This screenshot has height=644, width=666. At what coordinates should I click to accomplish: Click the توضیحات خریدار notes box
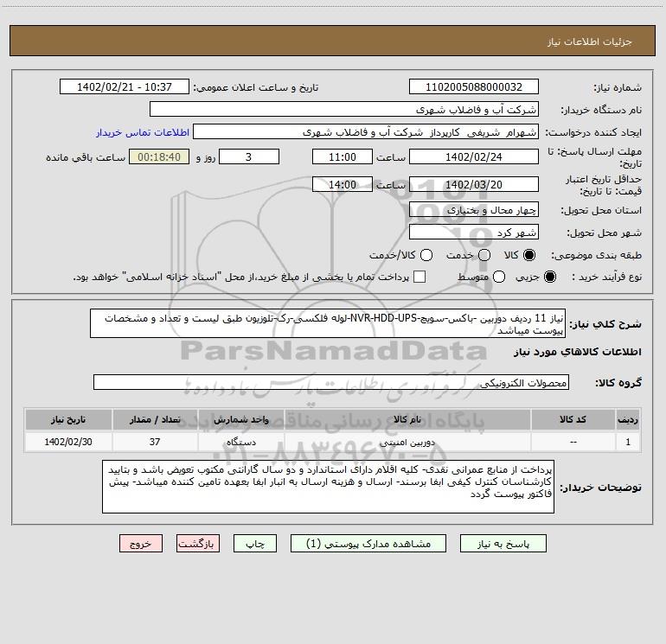[328, 487]
